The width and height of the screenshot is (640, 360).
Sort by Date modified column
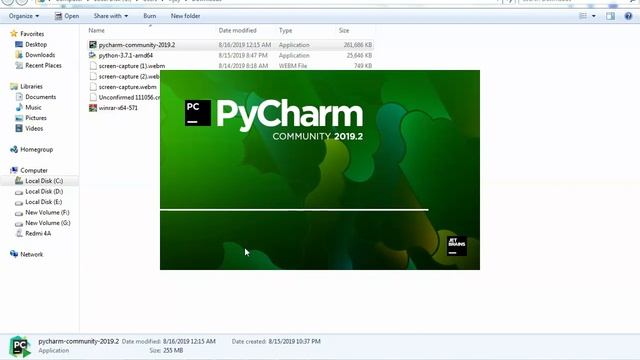(237, 31)
